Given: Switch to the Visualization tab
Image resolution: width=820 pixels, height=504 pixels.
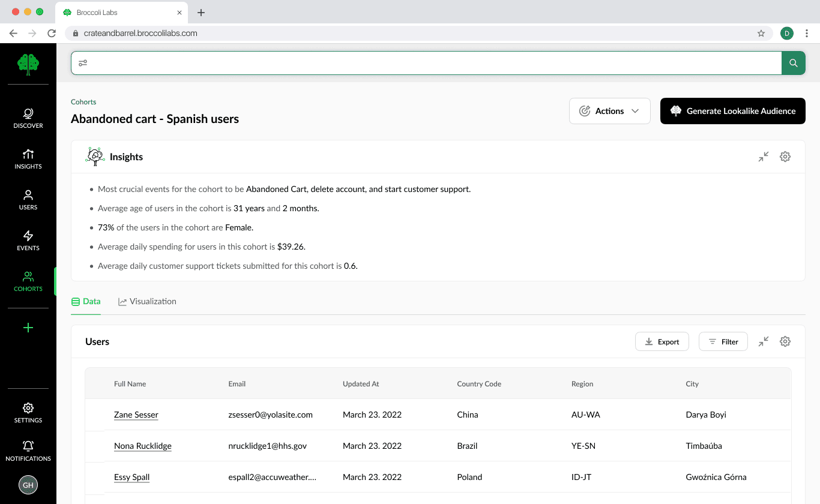Looking at the screenshot, I should 147,301.
